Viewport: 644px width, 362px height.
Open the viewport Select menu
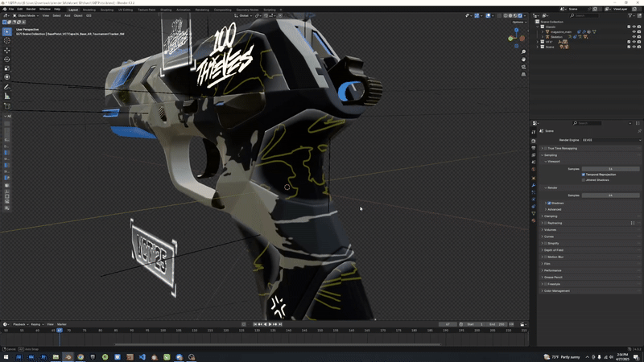click(x=56, y=15)
